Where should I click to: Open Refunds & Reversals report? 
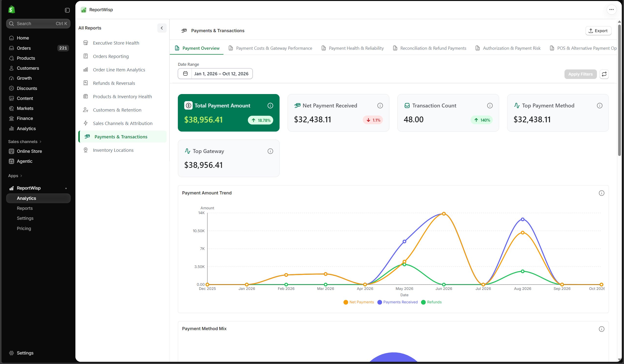[x=122, y=83]
